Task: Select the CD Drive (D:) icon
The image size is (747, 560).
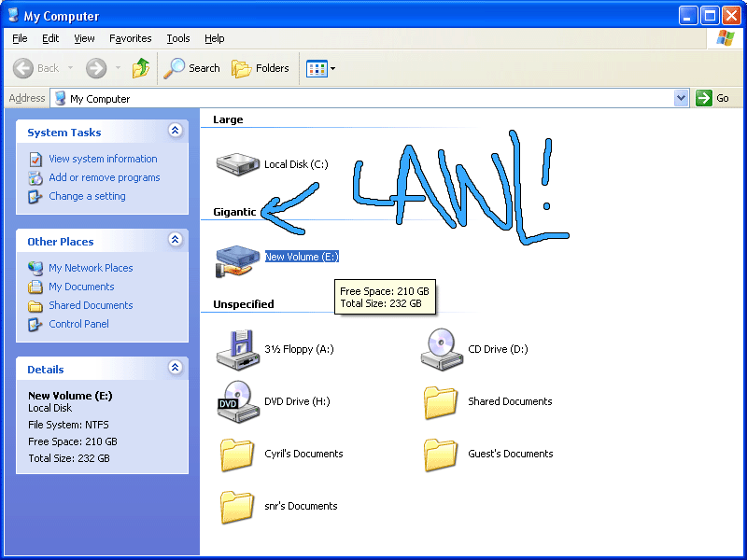Action: [x=442, y=349]
